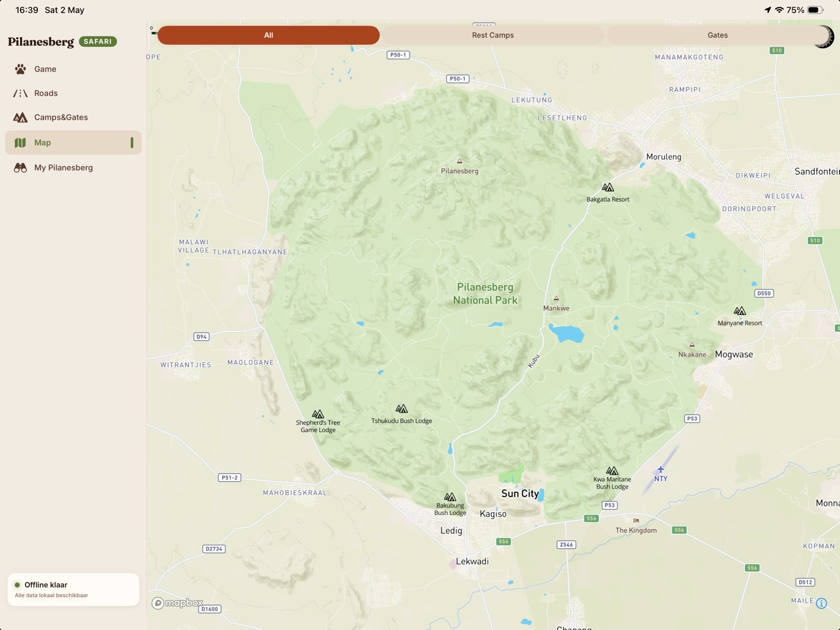This screenshot has height=630, width=840.
Task: Open Camps&Gates tent icon in sidebar
Action: click(20, 118)
